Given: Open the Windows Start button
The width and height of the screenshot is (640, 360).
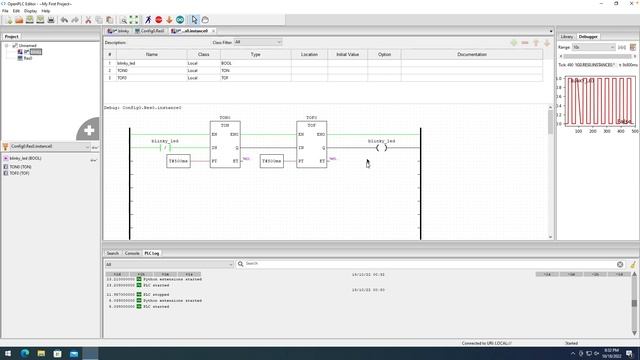Looking at the screenshot, I should pyautogui.click(x=8, y=353).
